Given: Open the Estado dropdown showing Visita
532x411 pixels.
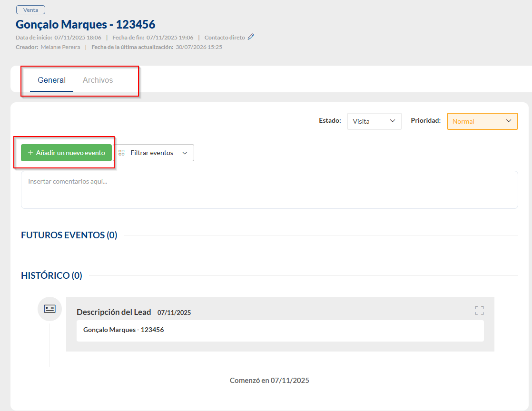Looking at the screenshot, I should [374, 121].
